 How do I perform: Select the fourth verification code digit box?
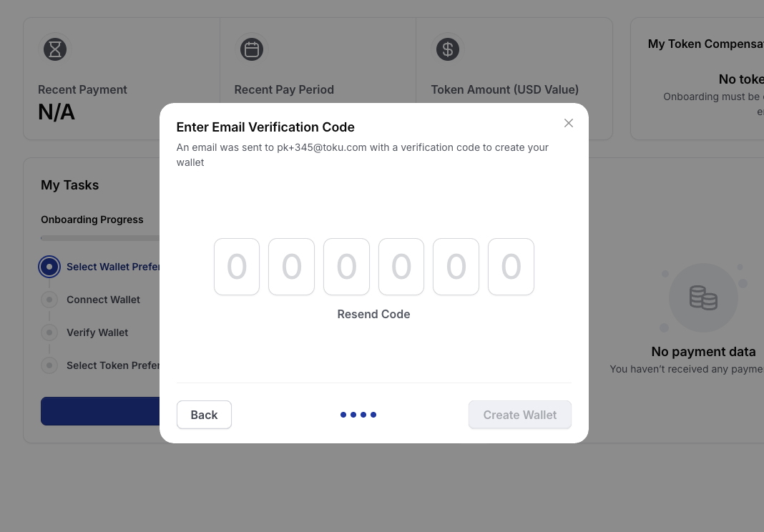click(401, 267)
